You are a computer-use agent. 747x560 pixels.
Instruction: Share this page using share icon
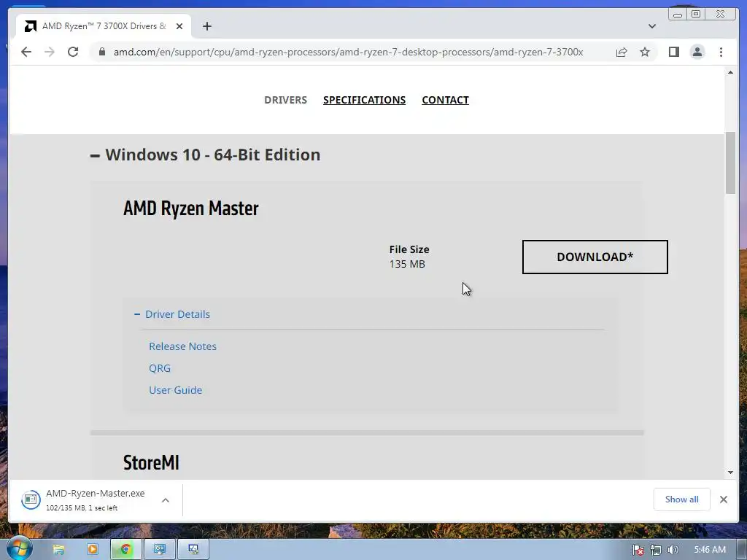point(622,52)
